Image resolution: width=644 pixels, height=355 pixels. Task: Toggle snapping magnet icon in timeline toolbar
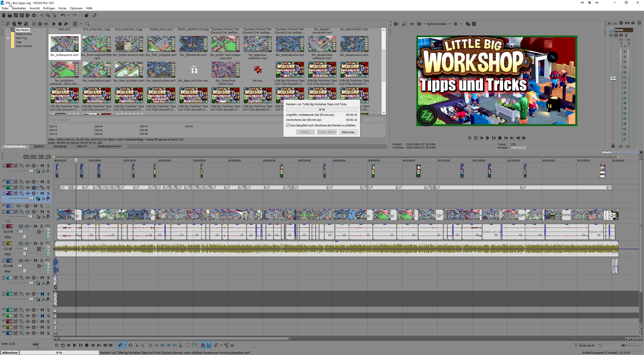203,345
